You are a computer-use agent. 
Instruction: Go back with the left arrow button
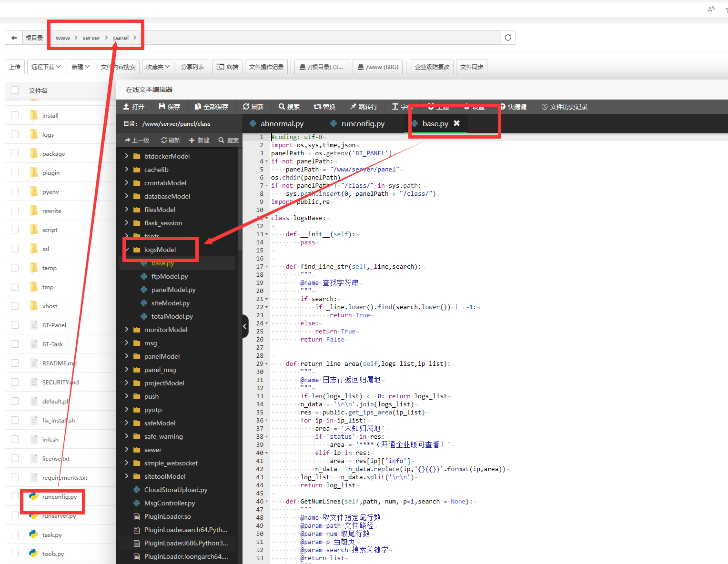(14, 38)
